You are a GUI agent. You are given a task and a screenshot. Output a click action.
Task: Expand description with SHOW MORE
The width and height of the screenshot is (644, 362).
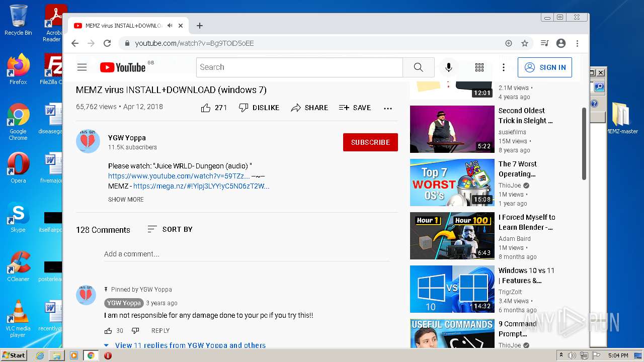[x=126, y=200]
